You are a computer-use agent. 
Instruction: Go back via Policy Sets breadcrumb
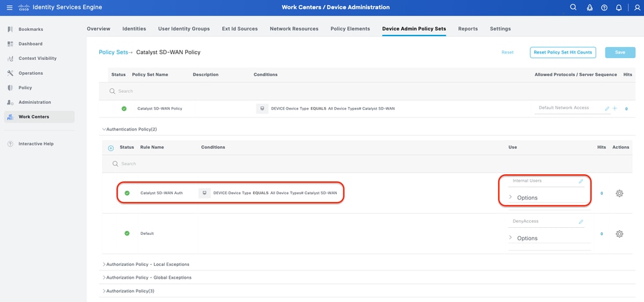(x=114, y=52)
